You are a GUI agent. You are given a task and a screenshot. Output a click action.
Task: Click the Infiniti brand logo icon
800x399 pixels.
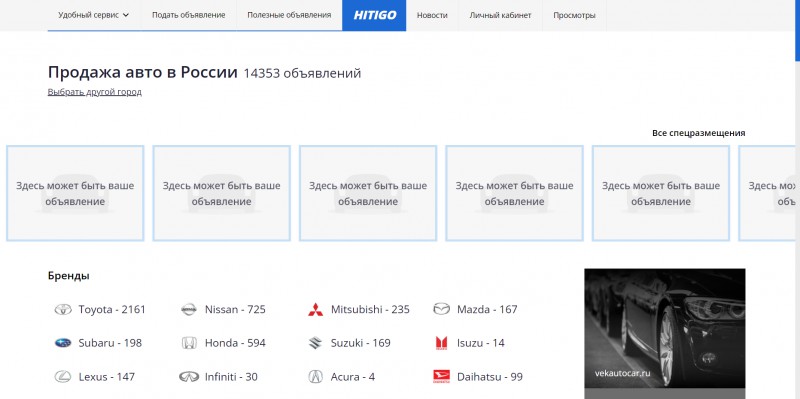189,377
